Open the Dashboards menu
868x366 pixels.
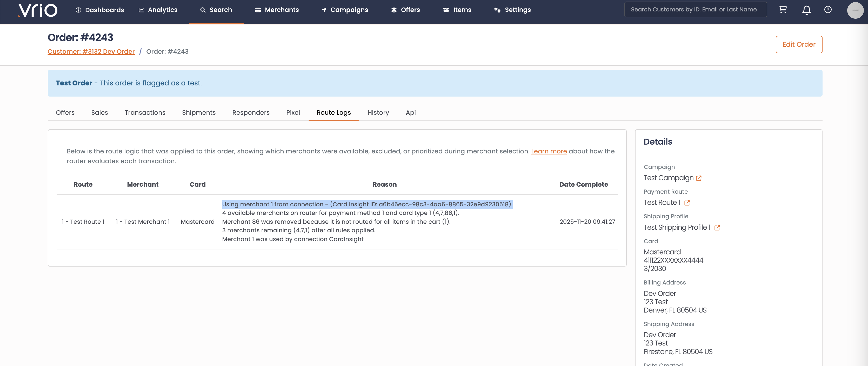coord(100,10)
